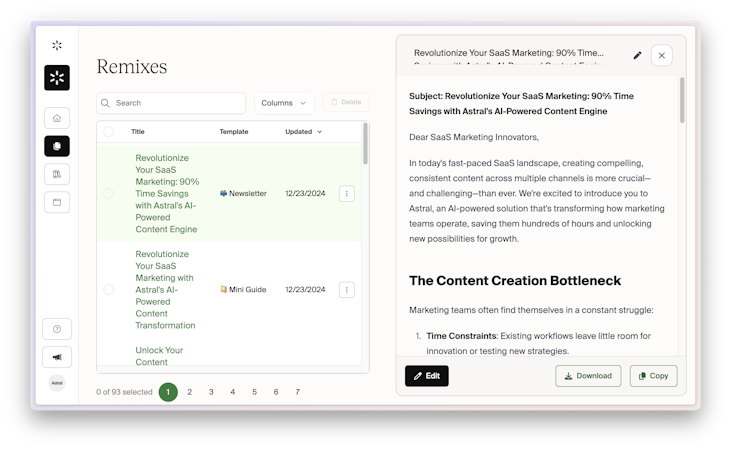731x450 pixels.
Task: Close the preview panel with the X
Action: click(x=662, y=55)
